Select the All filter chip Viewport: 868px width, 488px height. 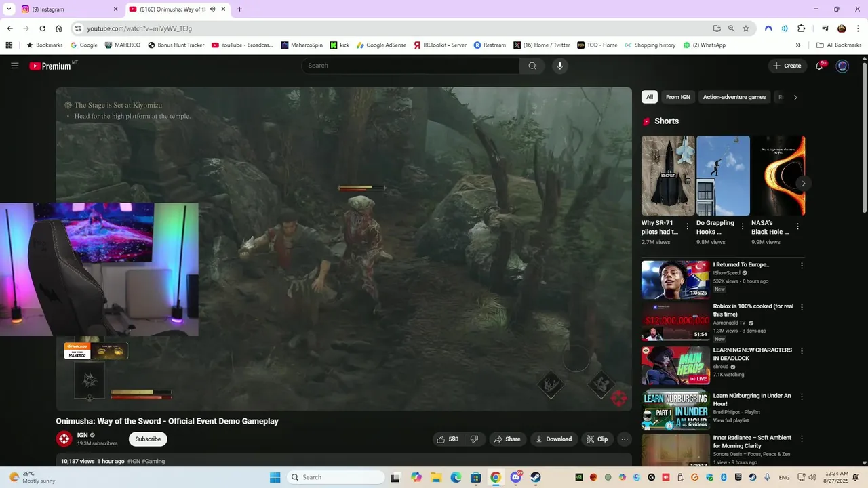pos(650,97)
